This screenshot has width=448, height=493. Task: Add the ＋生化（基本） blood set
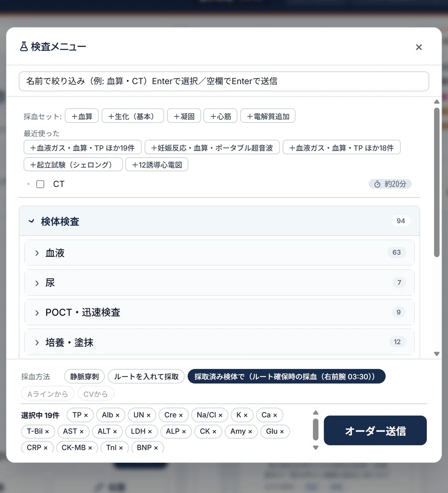point(133,116)
